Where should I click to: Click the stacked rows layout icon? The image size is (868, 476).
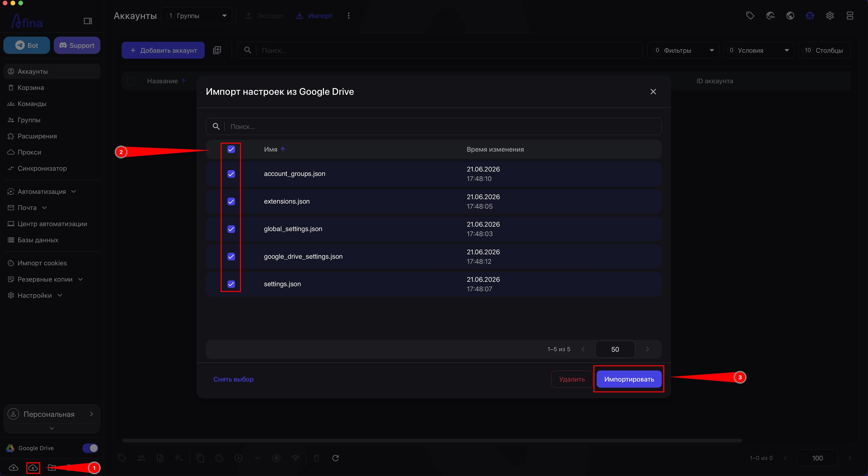coord(850,16)
